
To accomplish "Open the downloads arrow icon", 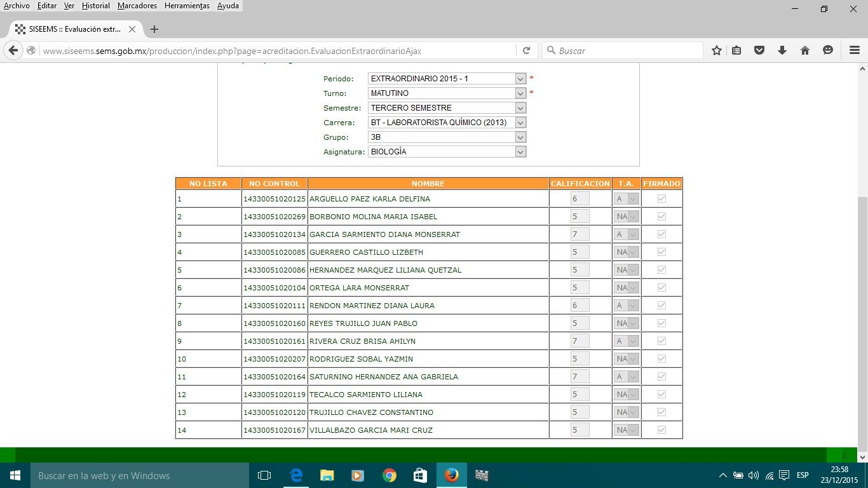I will [782, 50].
